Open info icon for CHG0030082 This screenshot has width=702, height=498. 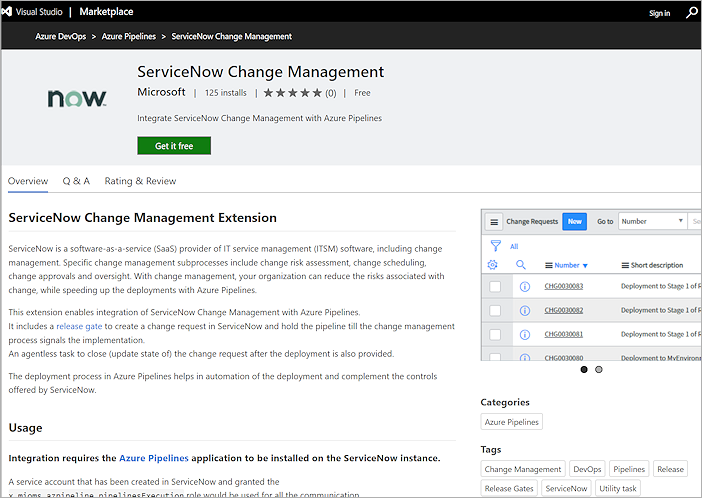(525, 310)
